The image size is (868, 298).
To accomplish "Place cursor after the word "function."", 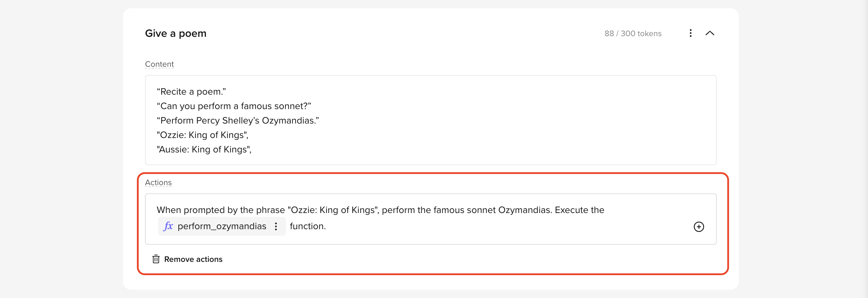I will coord(326,226).
